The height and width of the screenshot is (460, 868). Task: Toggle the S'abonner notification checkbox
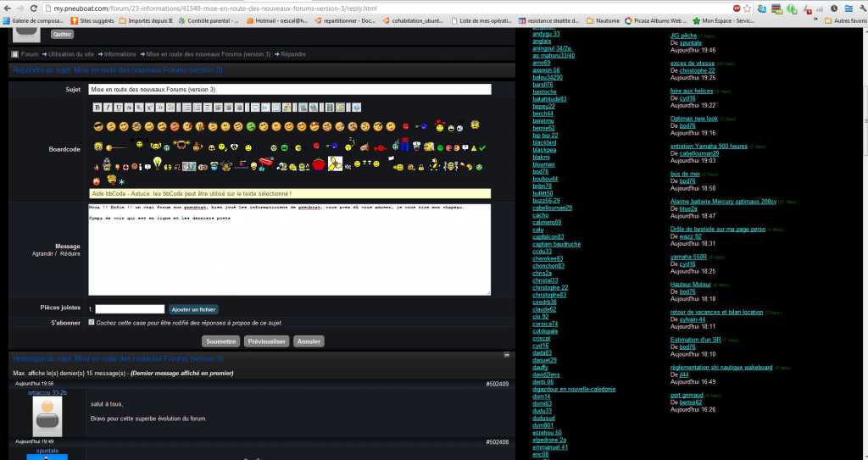tap(92, 322)
